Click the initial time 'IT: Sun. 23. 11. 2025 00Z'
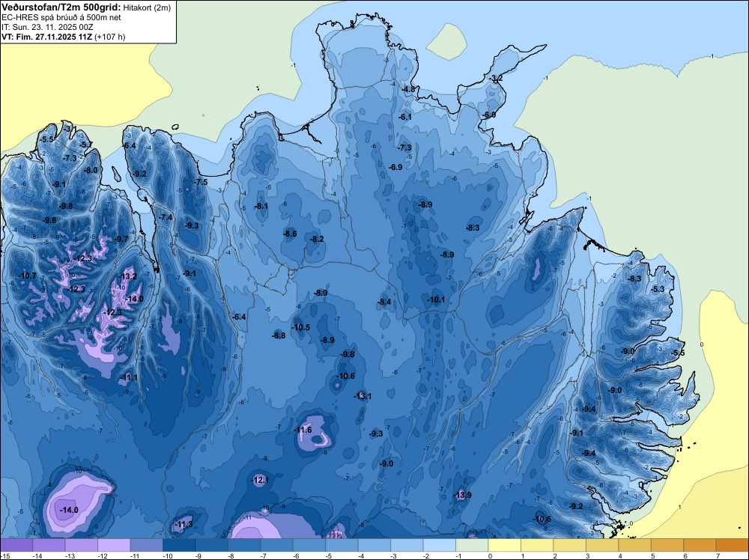 (x=49, y=27)
